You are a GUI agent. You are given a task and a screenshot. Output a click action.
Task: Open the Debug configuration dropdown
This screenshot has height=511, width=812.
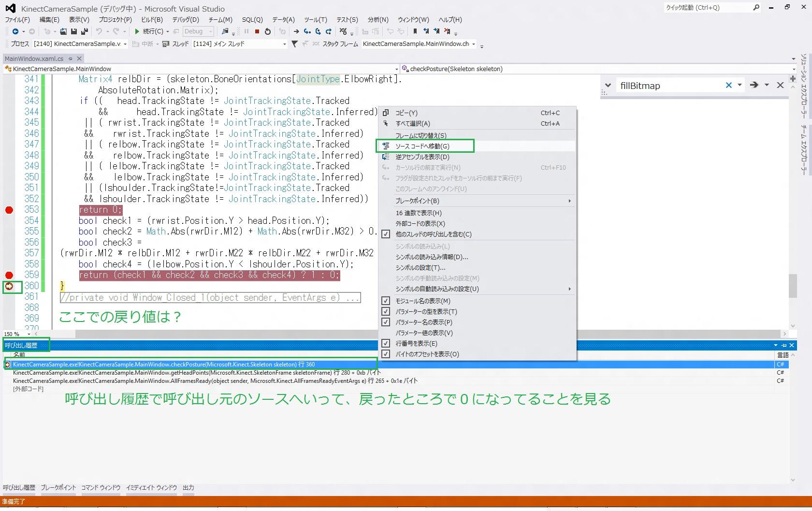click(x=198, y=31)
